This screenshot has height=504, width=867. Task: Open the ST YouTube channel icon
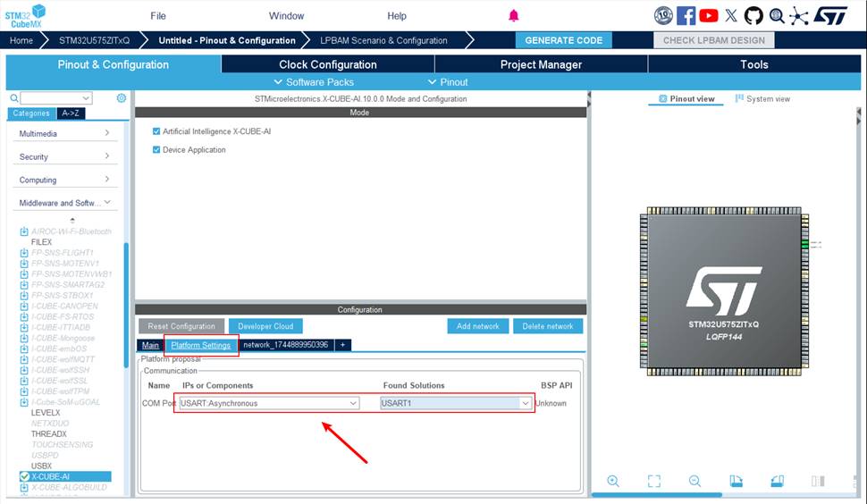point(708,15)
